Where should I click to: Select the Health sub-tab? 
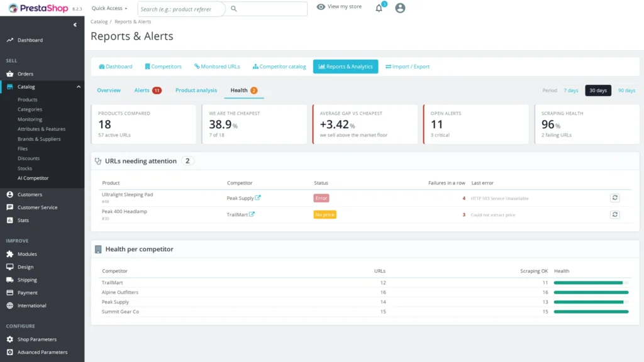click(244, 90)
